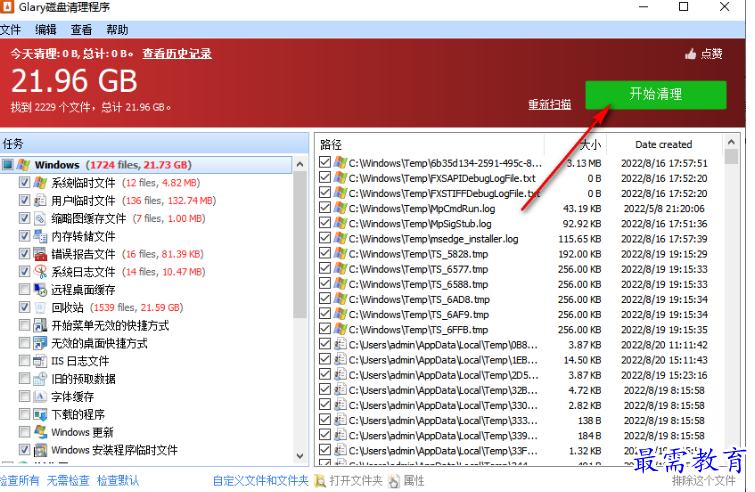755x492 pixels.
Task: Open the 文件 menu
Action: [10, 30]
